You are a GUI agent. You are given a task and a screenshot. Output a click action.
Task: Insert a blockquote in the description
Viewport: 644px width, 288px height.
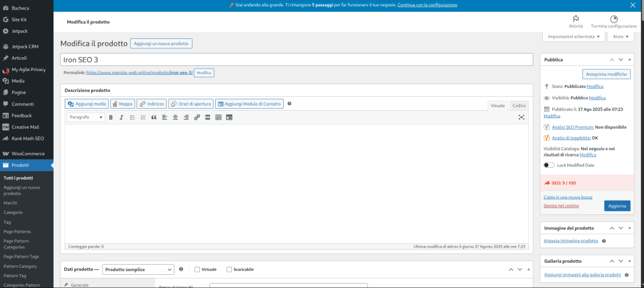[x=153, y=118]
